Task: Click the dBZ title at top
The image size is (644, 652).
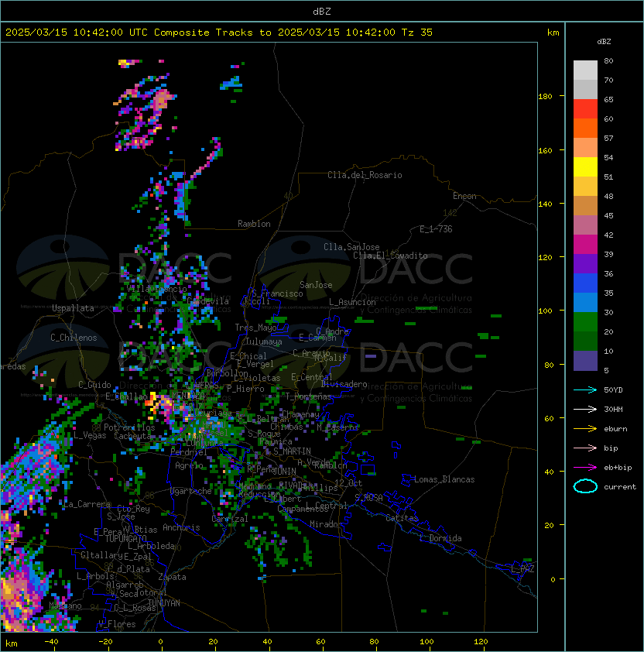Action: [322, 12]
